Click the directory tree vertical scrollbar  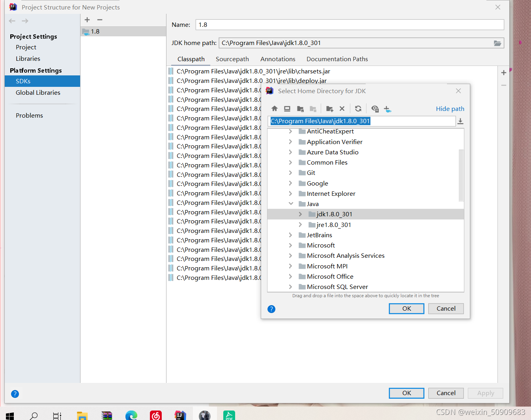point(461,176)
